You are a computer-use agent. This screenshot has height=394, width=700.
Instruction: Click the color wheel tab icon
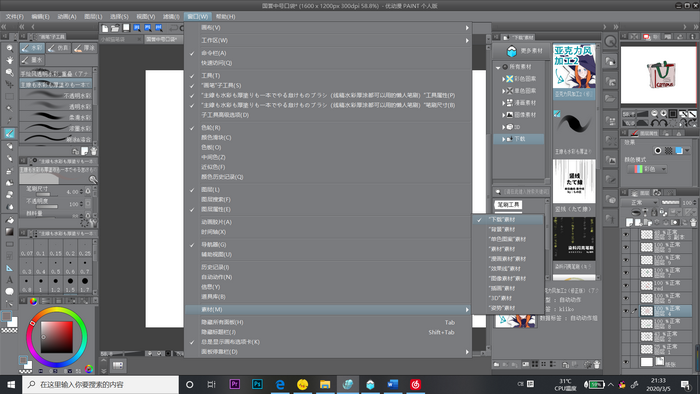click(x=33, y=301)
